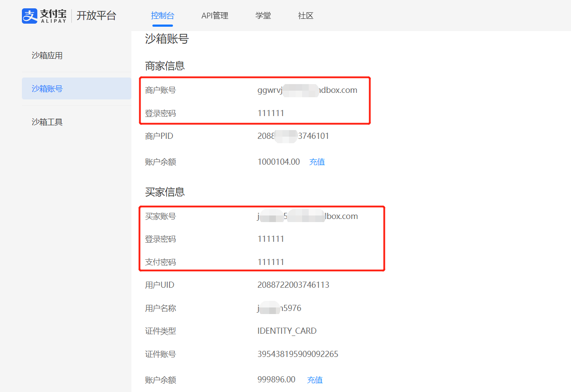The height and width of the screenshot is (392, 571).
Task: Click the 用户UID label
Action: (x=159, y=285)
